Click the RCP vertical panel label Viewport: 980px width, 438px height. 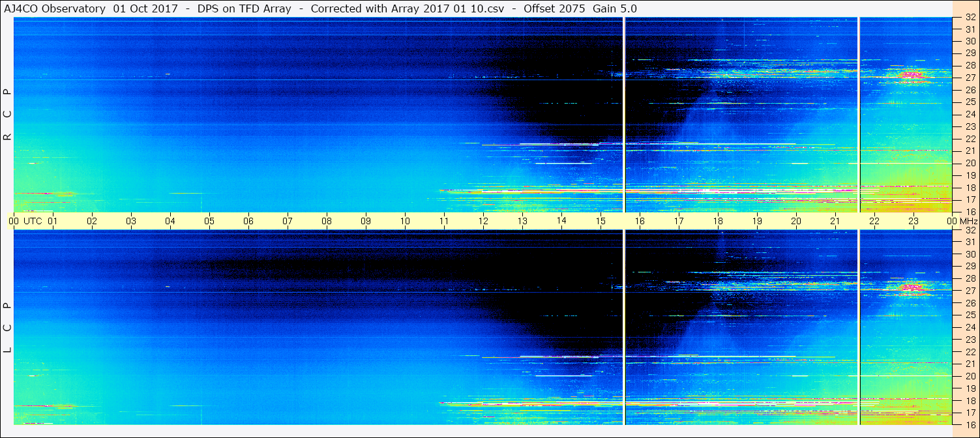(x=7, y=115)
